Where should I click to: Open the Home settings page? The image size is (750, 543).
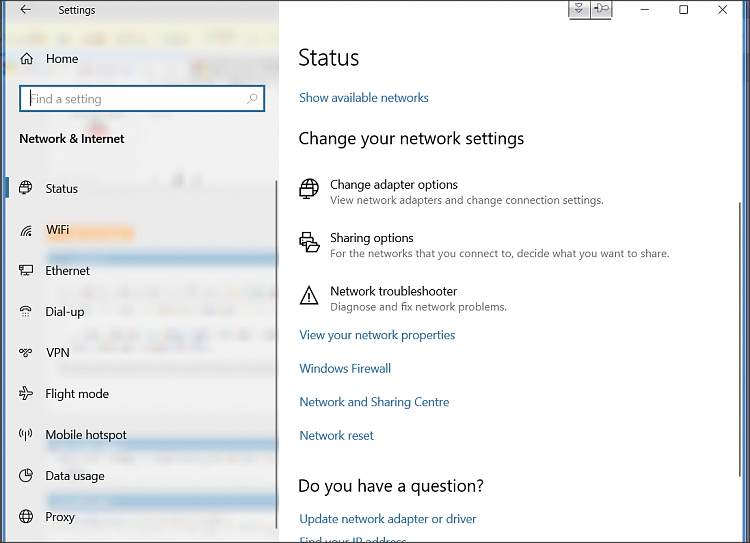62,59
